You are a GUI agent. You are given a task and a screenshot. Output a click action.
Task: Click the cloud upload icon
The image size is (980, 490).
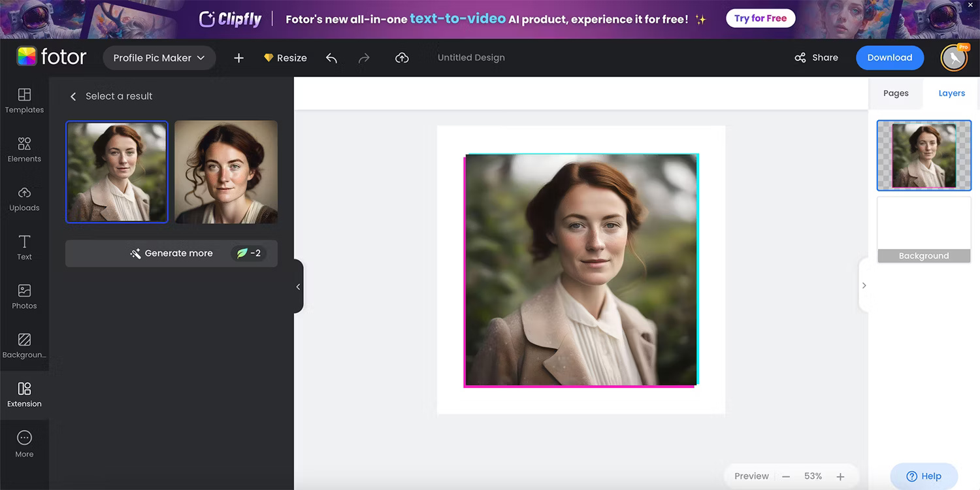pos(402,57)
